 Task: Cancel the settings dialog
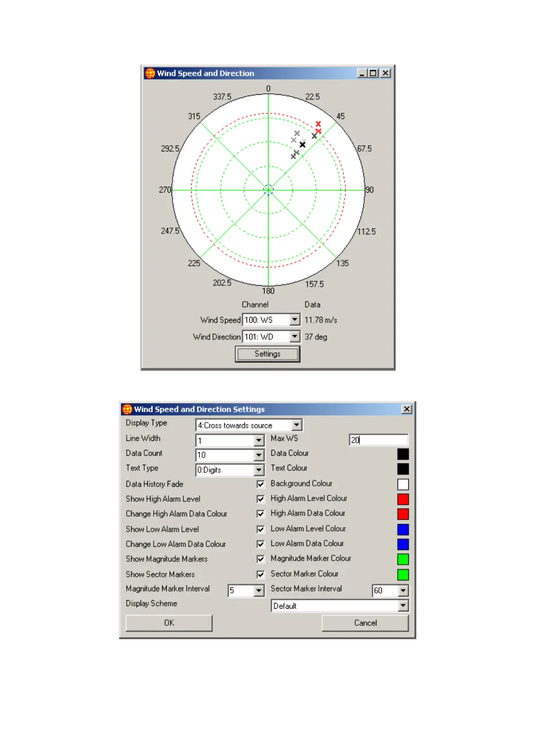(x=365, y=623)
